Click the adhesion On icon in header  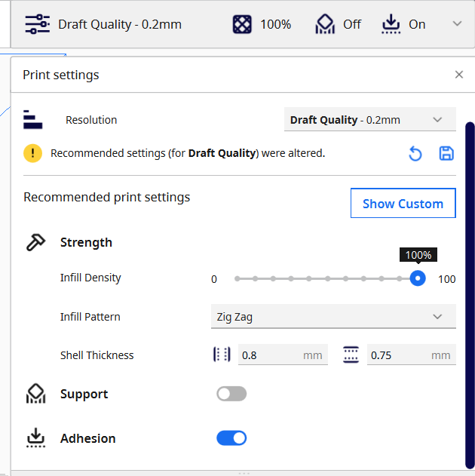[x=391, y=24]
